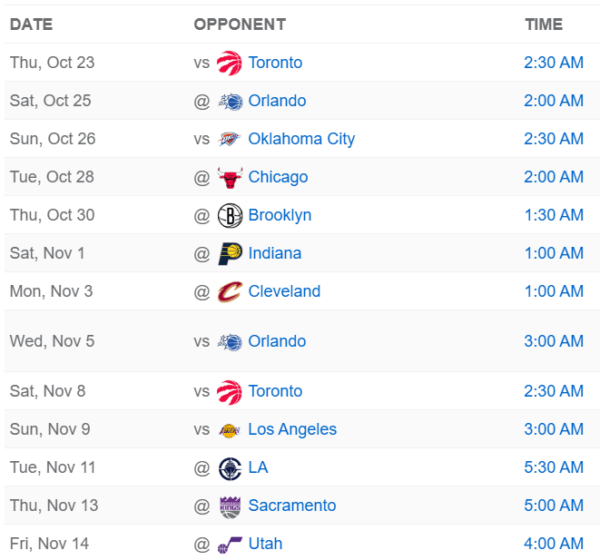Click the Cleveland Cavaliers logo
The width and height of the screenshot is (600, 560).
coord(230,291)
